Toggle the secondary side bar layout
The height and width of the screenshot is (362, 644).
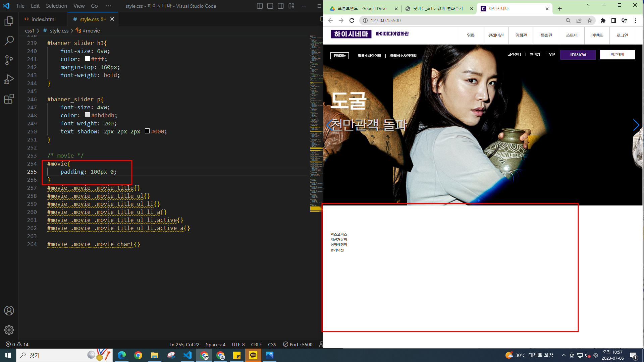click(281, 6)
